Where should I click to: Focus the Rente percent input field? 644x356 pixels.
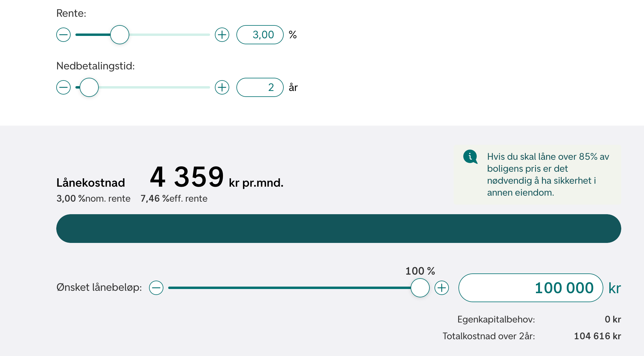tap(260, 35)
